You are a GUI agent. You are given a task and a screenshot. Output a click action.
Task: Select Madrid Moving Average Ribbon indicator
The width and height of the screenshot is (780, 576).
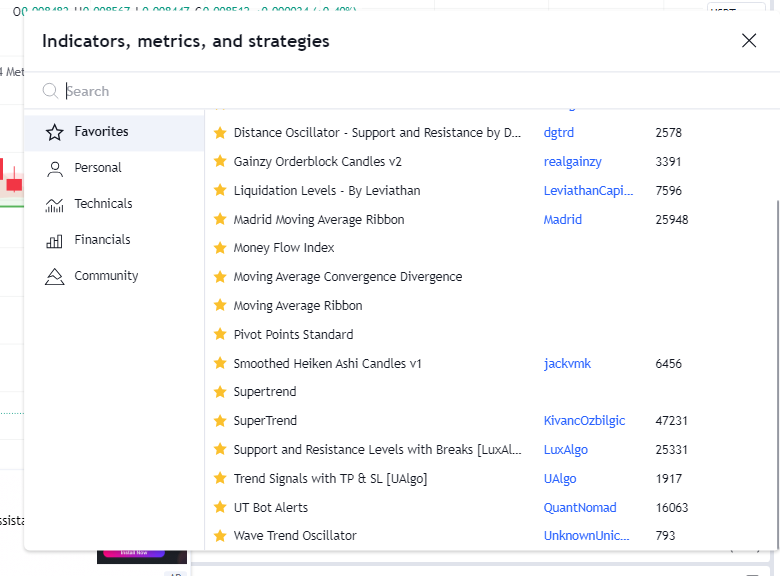[x=319, y=219]
